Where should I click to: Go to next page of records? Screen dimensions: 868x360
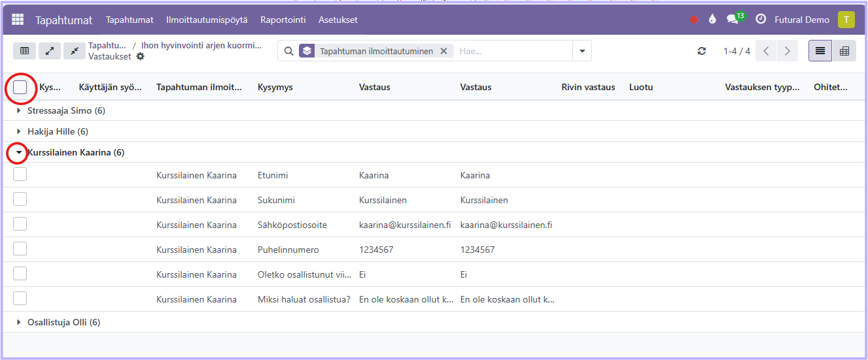(x=787, y=51)
